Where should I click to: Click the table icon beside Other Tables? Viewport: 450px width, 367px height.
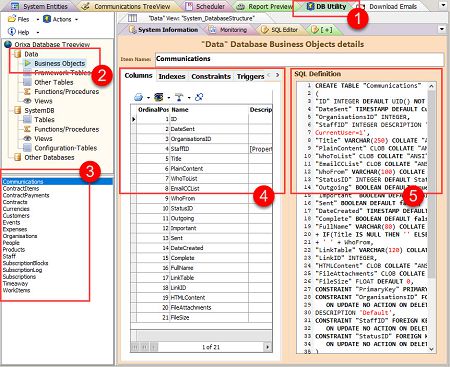pos(28,82)
